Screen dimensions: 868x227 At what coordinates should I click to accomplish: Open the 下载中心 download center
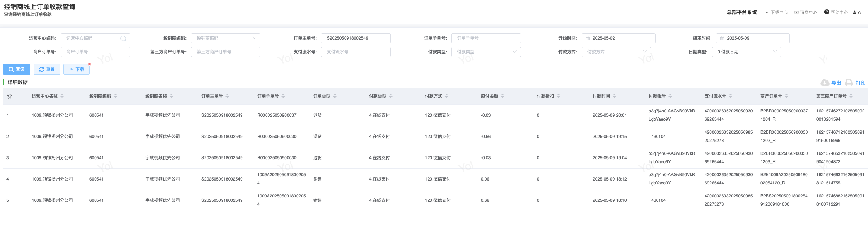776,13
